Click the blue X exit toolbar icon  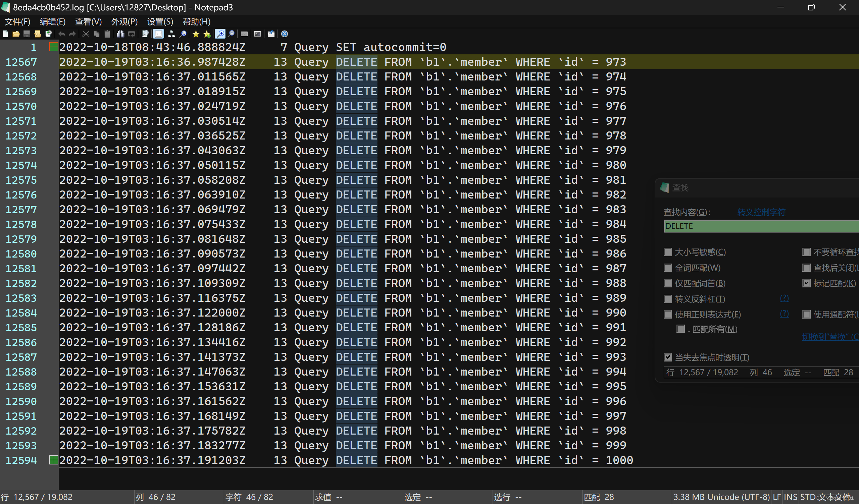[285, 34]
